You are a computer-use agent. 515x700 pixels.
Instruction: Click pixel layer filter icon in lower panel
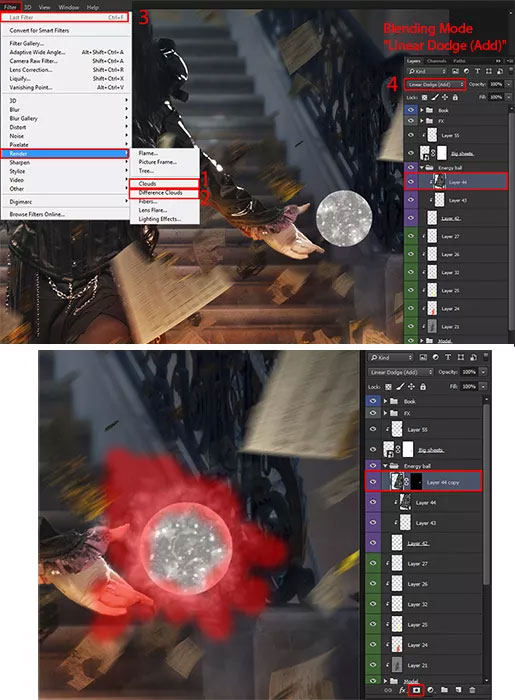click(423, 357)
